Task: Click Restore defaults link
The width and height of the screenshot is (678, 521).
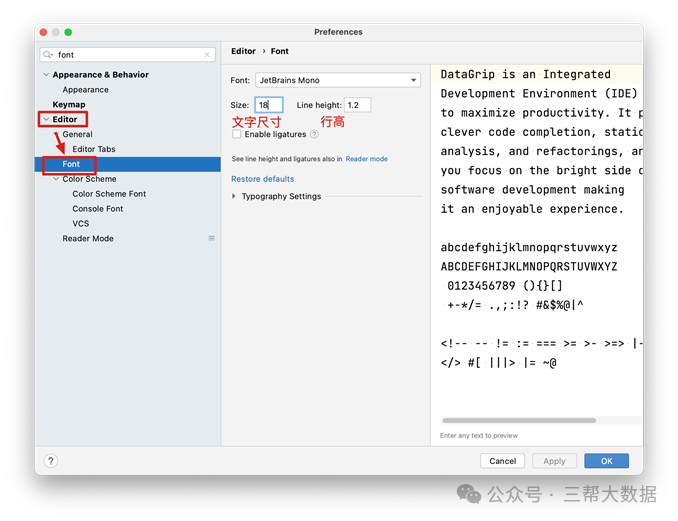Action: [263, 179]
